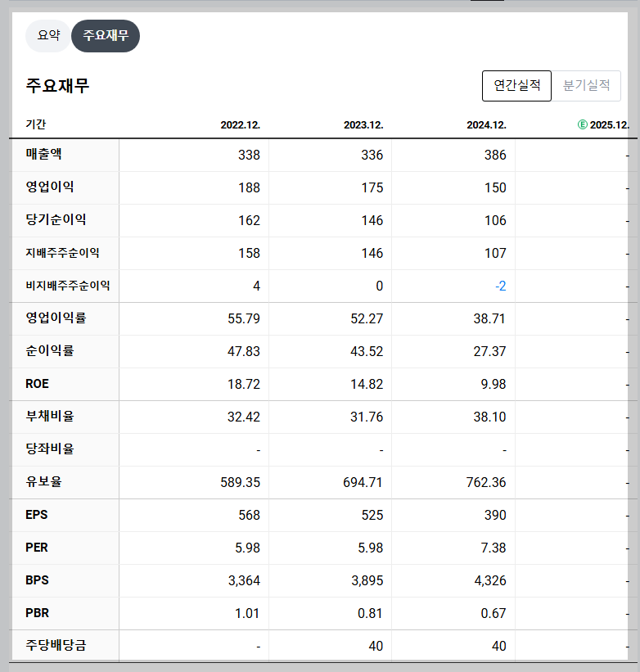
Task: Select the 주요재무 tab
Action: [105, 36]
